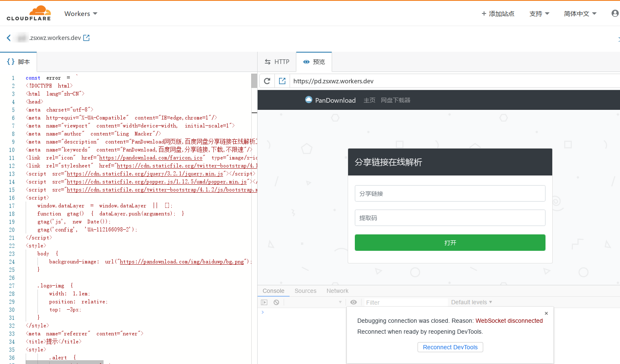620x364 pixels.
Task: Switch to the Sources devtools tab
Action: pyautogui.click(x=306, y=291)
